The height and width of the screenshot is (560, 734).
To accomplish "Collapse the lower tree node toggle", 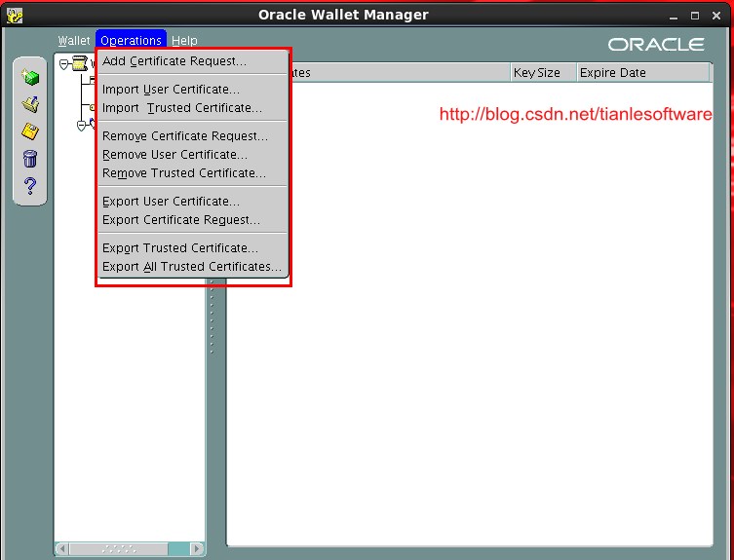I will (x=82, y=126).
